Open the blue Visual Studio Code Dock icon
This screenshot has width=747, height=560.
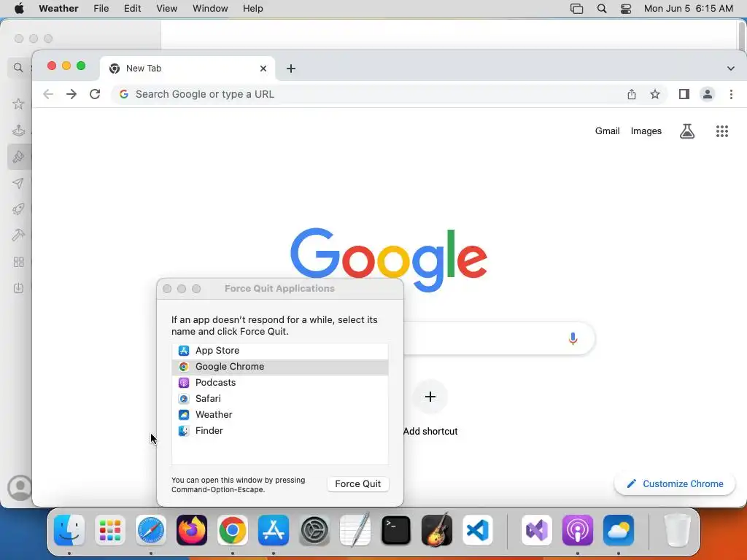click(x=477, y=530)
